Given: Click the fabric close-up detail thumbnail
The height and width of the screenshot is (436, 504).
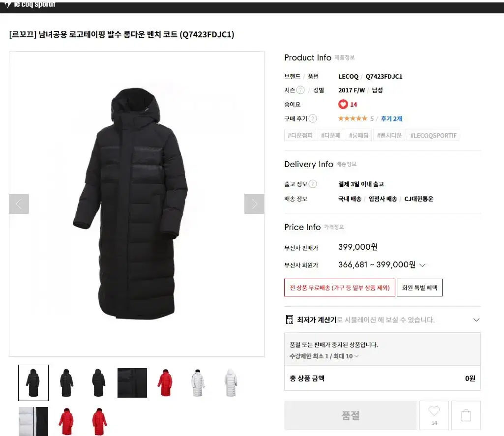Looking at the screenshot, I should point(132,382).
